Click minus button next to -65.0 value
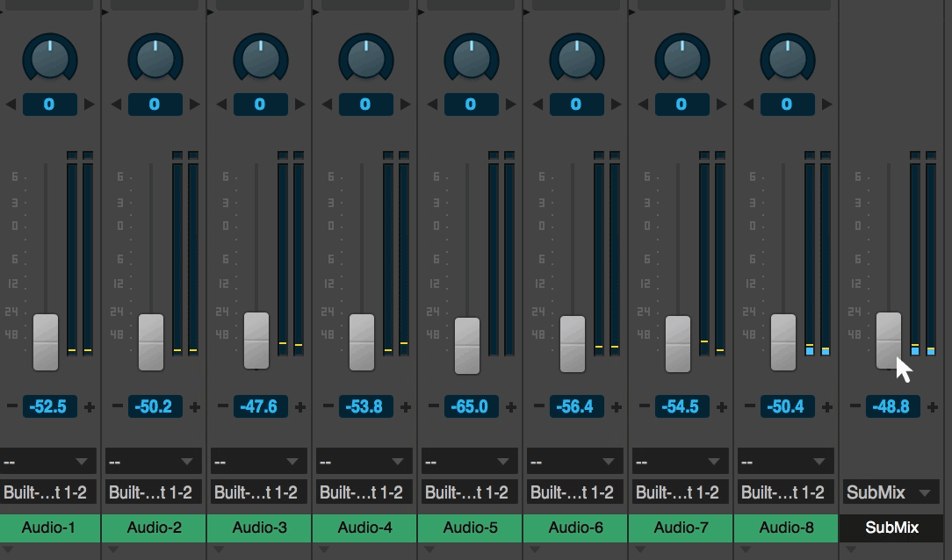The height and width of the screenshot is (560, 952). click(433, 406)
